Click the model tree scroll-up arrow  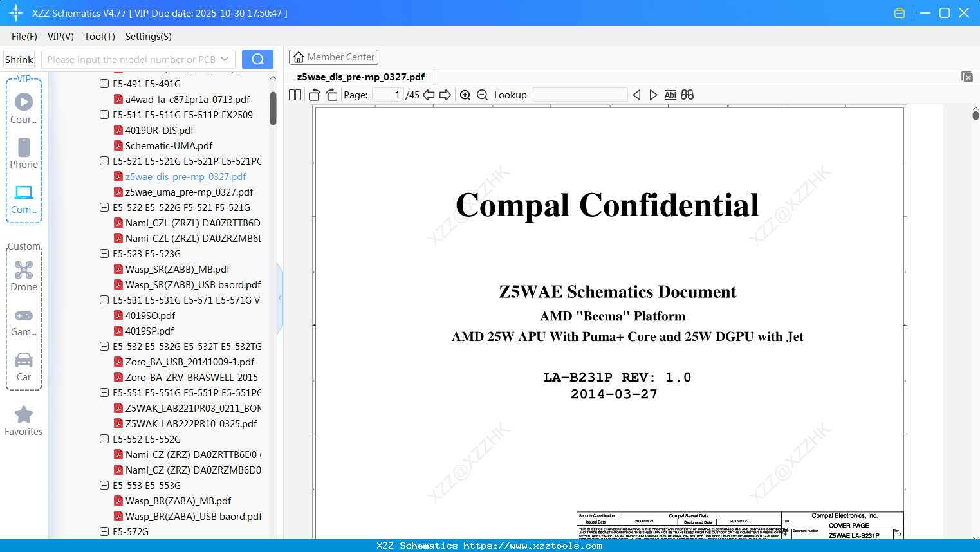(x=273, y=78)
